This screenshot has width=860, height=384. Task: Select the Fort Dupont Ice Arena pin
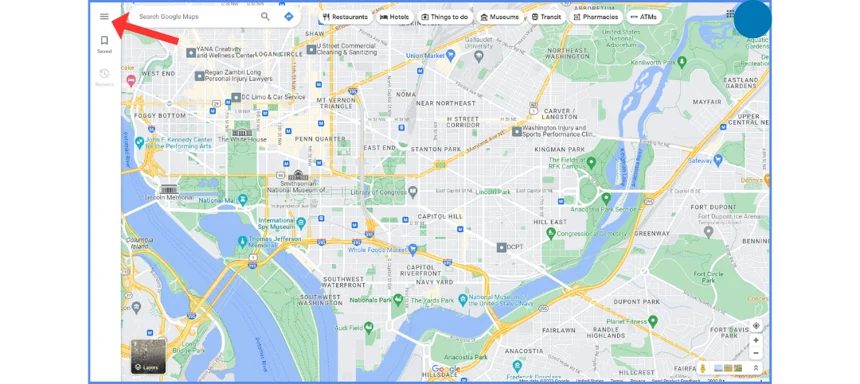tap(708, 232)
